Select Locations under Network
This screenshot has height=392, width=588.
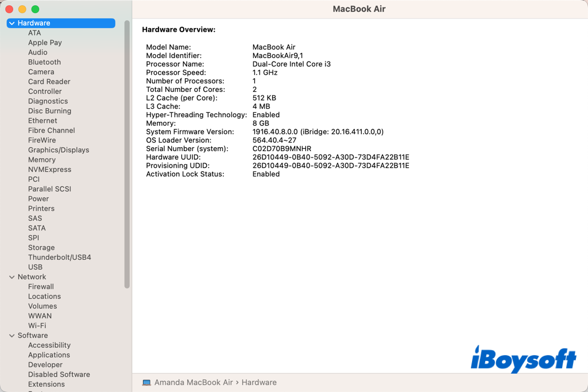coord(44,297)
